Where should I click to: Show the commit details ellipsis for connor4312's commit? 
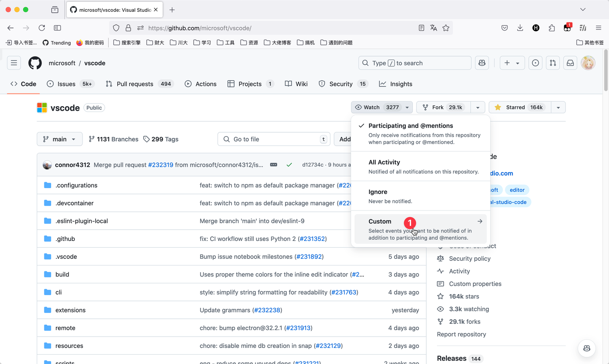pyautogui.click(x=274, y=164)
